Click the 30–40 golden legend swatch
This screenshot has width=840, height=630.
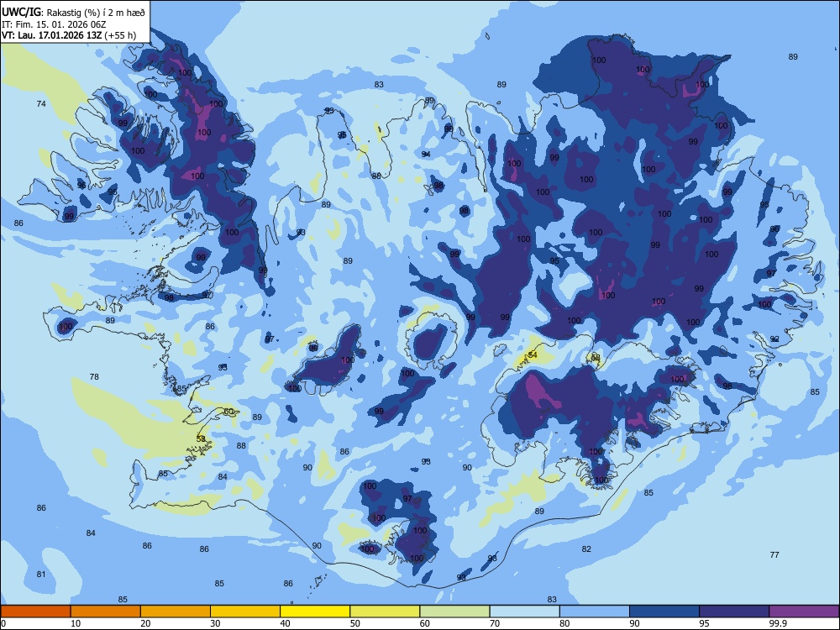coord(245,612)
